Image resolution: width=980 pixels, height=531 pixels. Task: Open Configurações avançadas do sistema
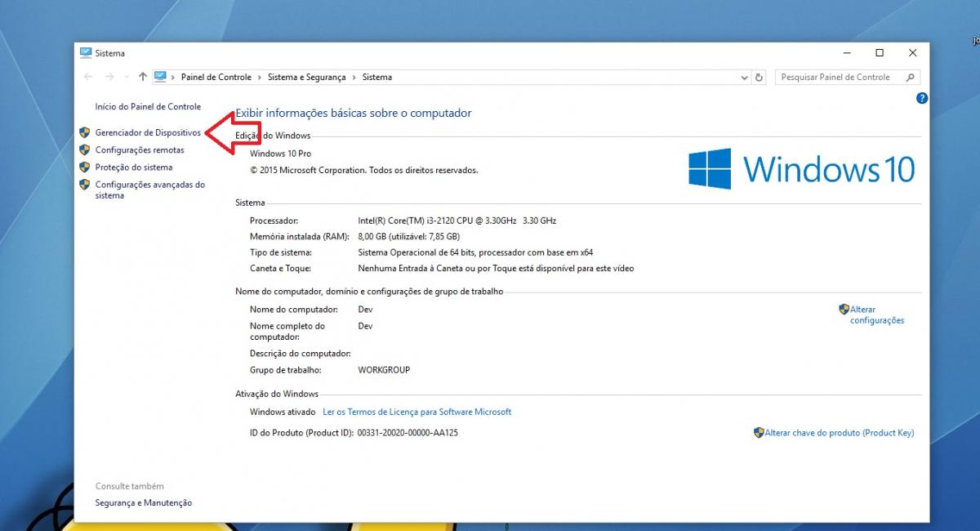[150, 190]
